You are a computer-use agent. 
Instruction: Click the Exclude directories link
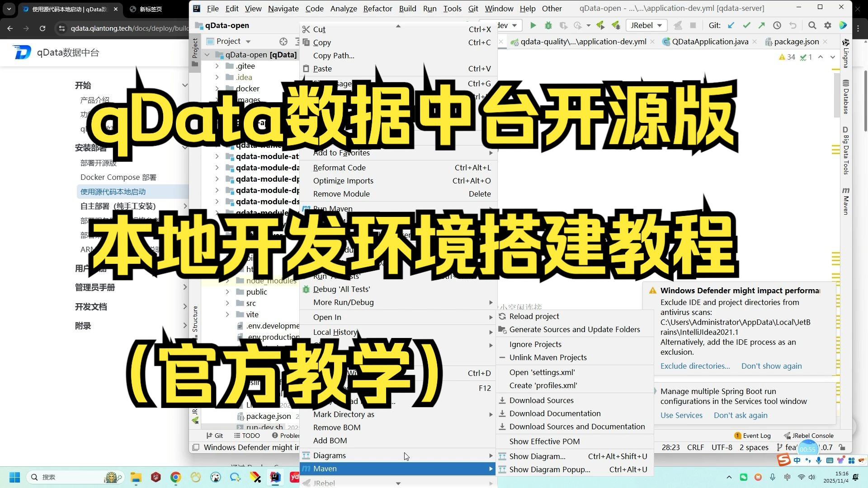coord(695,366)
